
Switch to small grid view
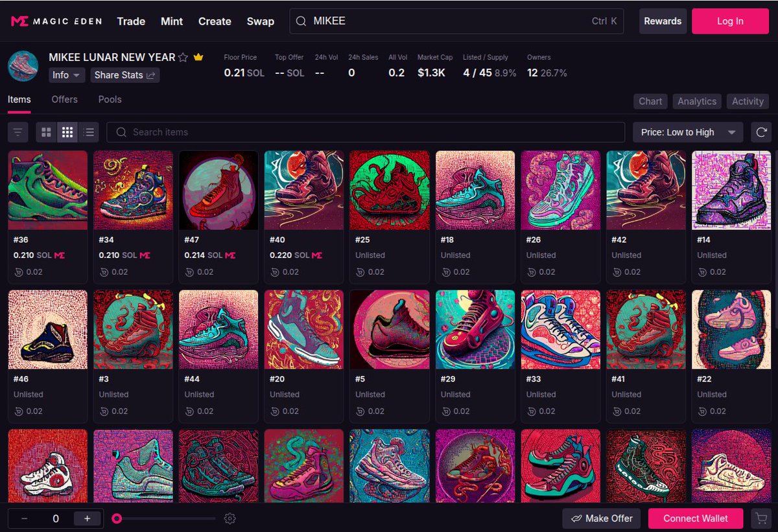click(67, 132)
